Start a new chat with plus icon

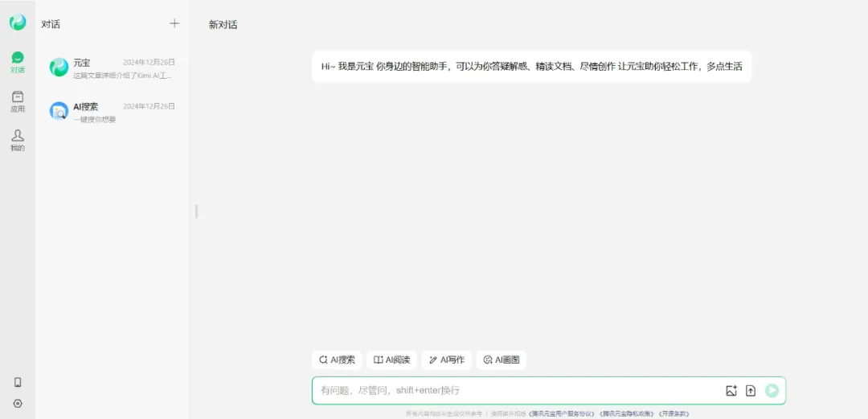(x=174, y=23)
